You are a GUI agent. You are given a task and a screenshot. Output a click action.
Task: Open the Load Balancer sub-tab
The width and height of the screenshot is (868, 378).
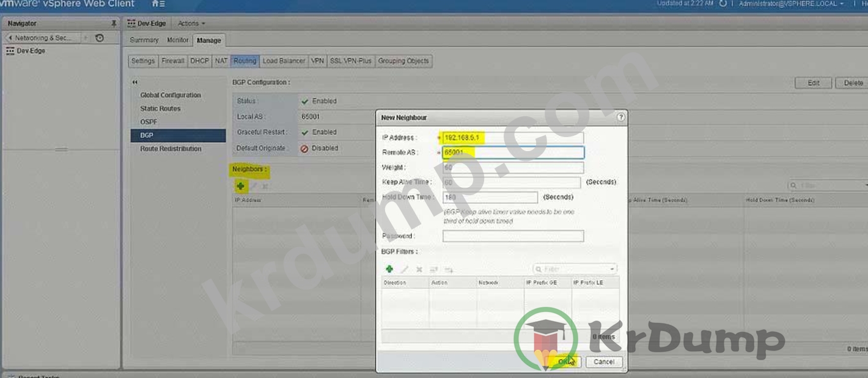click(284, 61)
